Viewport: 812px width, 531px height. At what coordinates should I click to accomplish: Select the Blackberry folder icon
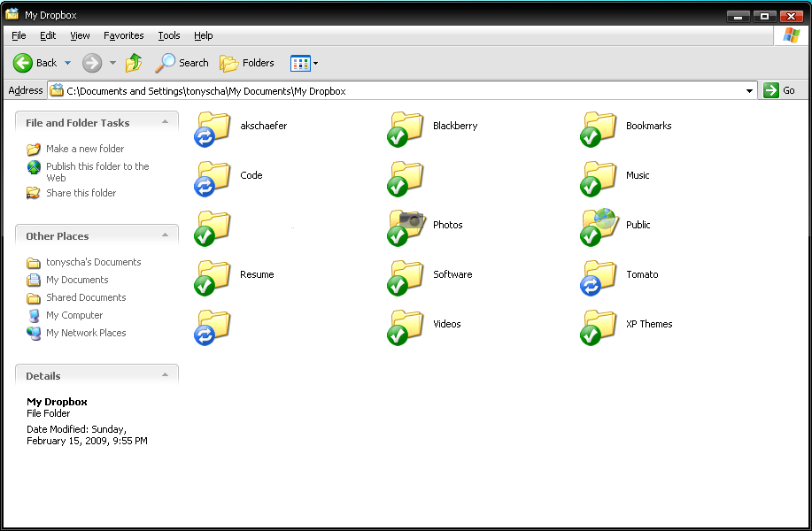(406, 127)
